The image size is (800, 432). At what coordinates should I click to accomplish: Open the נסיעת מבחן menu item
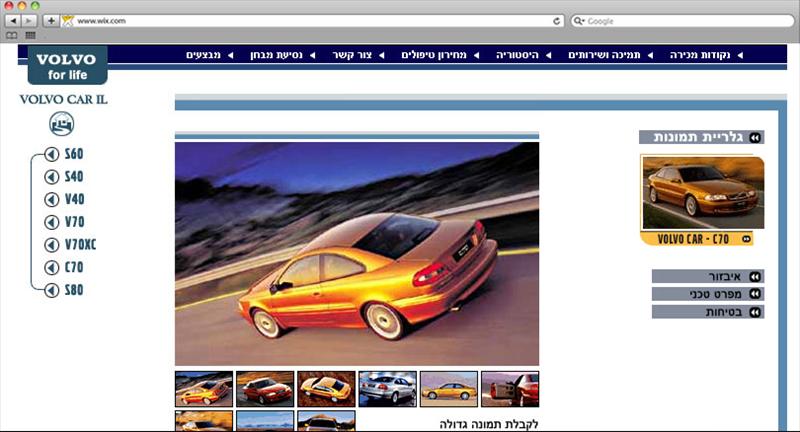(277, 55)
